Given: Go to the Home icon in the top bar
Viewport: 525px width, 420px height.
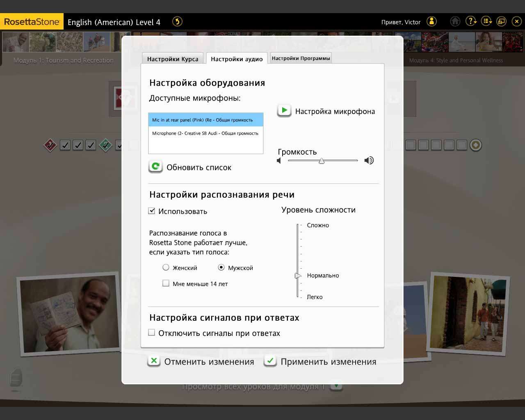Looking at the screenshot, I should [x=455, y=21].
